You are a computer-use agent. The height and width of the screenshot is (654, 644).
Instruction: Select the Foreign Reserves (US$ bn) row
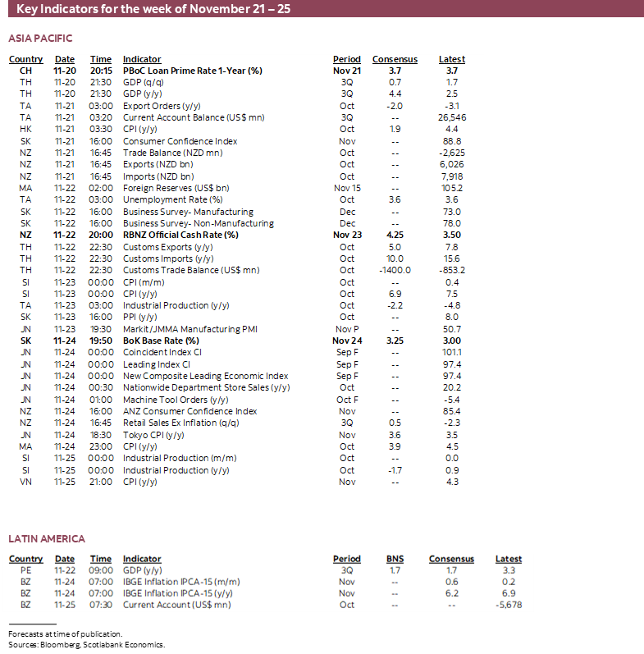coord(237,188)
